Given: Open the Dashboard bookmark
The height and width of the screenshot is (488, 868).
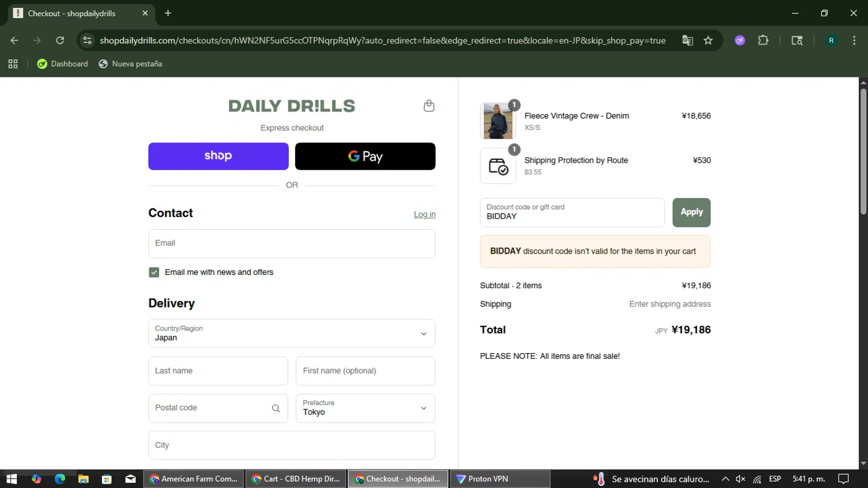Looking at the screenshot, I should pyautogui.click(x=62, y=64).
